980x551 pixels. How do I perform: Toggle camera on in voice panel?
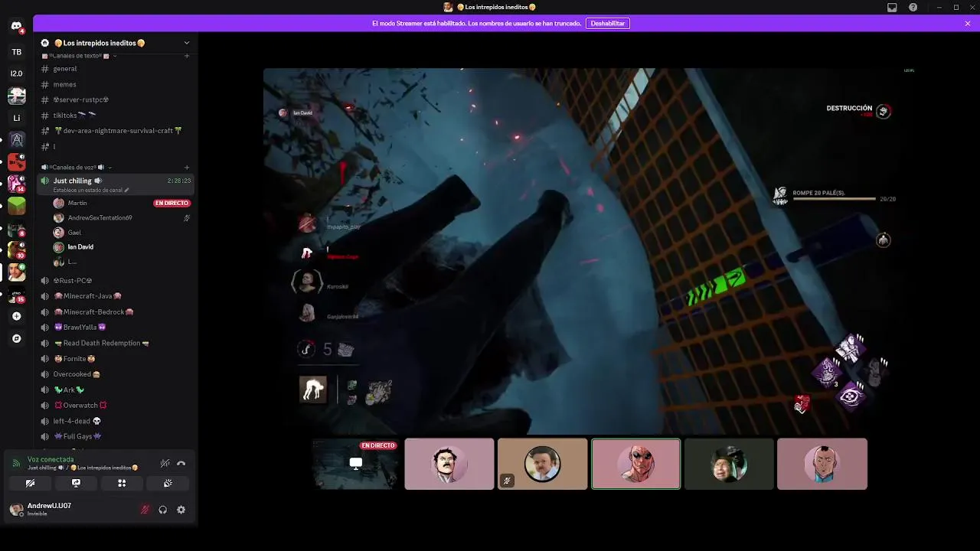coord(30,483)
